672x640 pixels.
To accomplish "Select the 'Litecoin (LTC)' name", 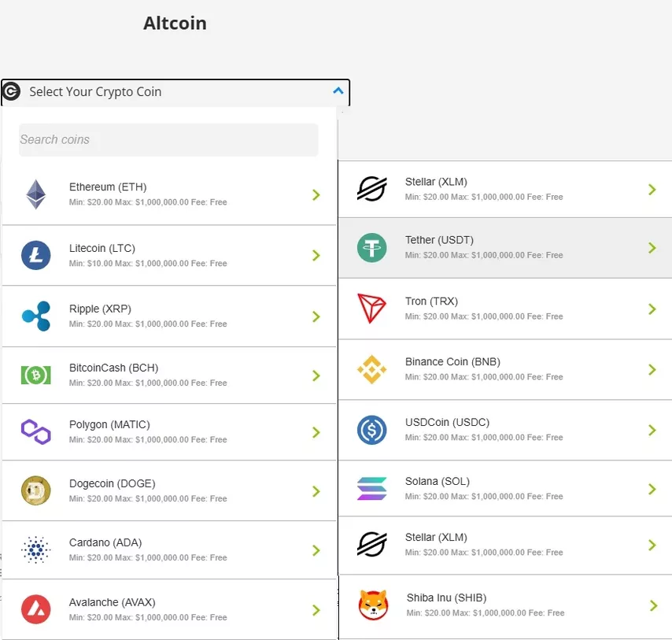I will (102, 248).
